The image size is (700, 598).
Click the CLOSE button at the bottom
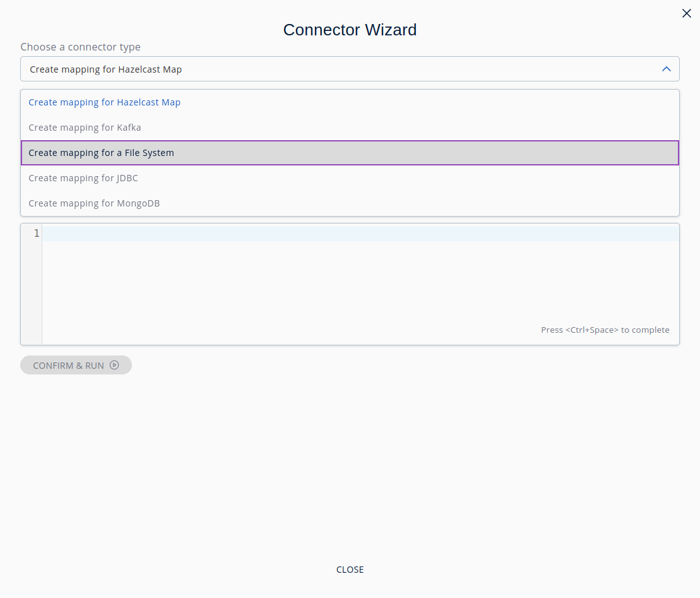click(350, 570)
